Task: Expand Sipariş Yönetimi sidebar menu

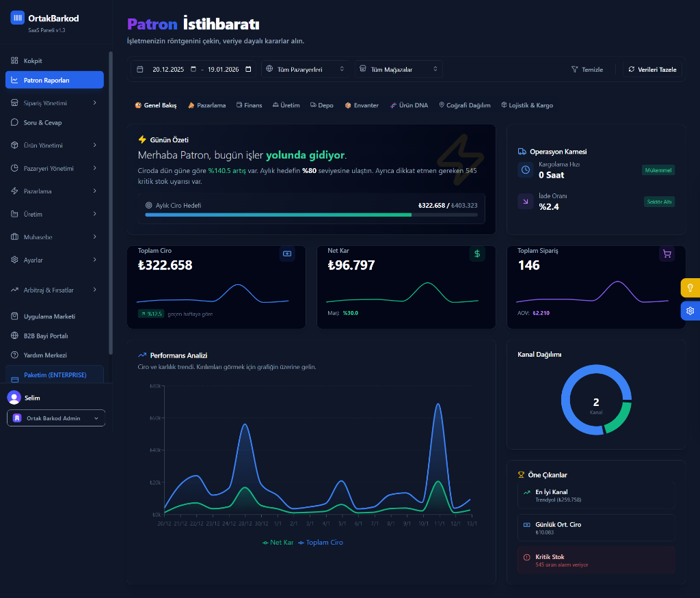Action: pos(54,103)
